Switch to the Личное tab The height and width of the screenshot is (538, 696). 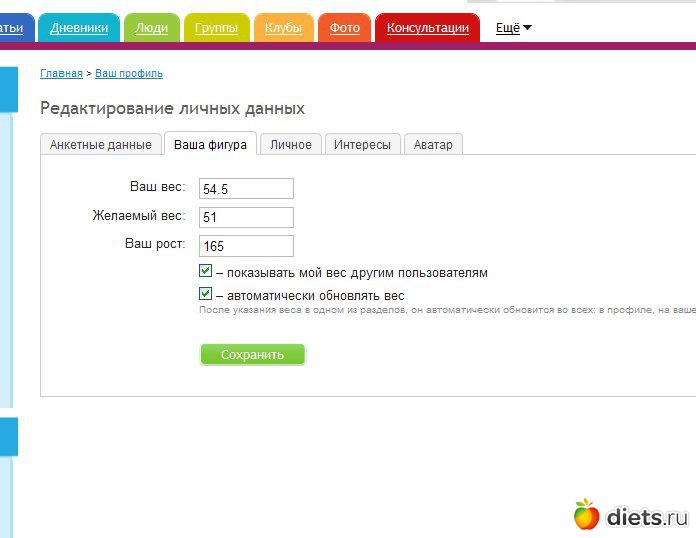pos(291,145)
